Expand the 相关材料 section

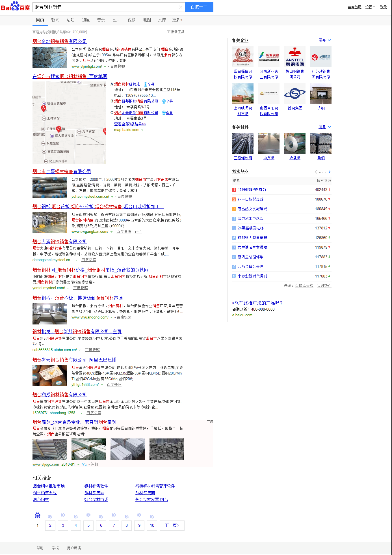pos(324,127)
